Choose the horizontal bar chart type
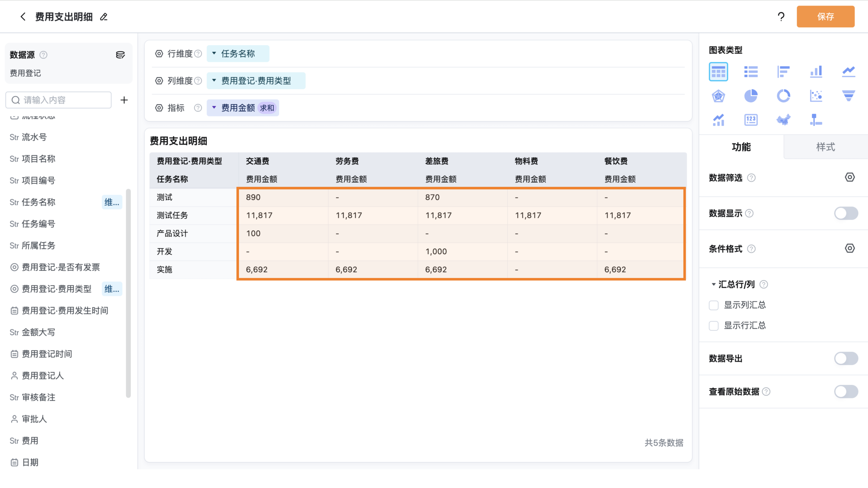 point(783,72)
